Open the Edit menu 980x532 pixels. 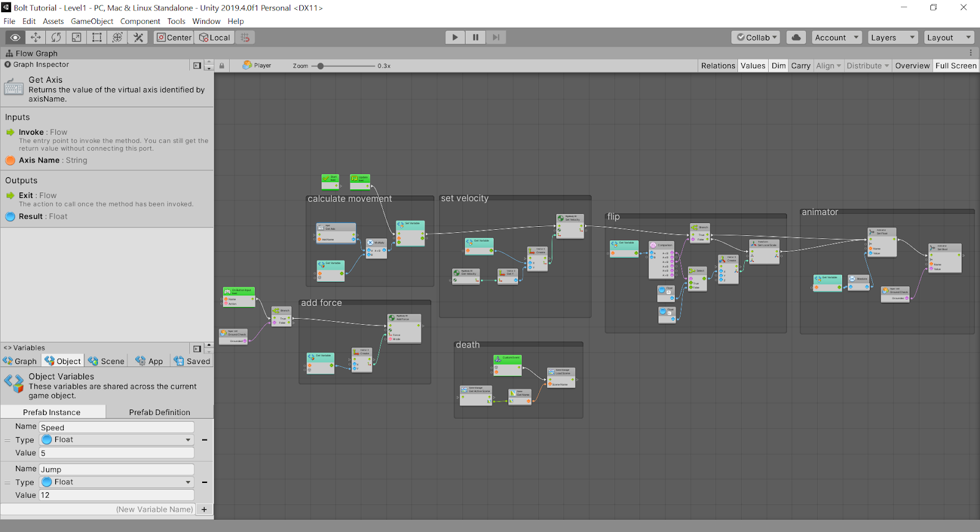29,21
